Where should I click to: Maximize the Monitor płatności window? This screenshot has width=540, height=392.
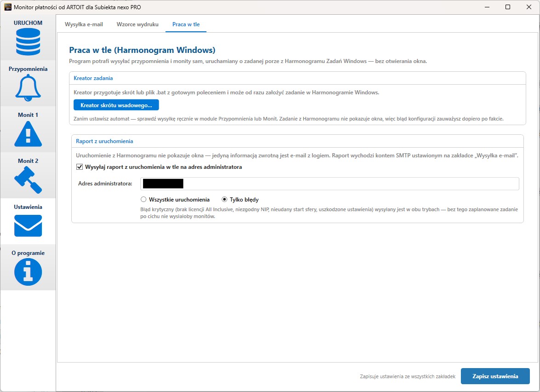508,7
